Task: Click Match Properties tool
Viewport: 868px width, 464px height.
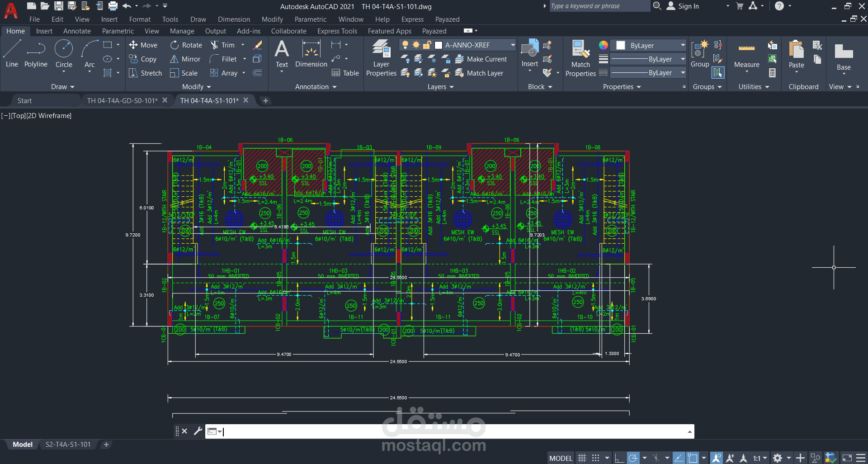Action: [x=580, y=58]
